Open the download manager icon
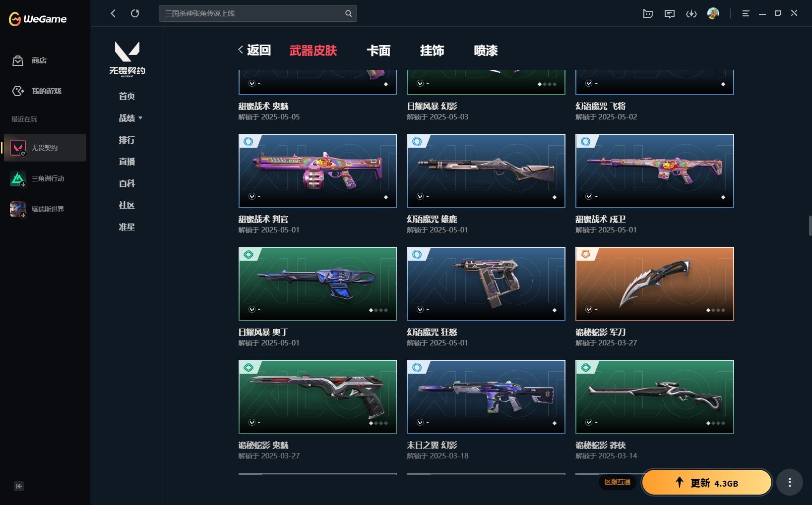 pos(691,14)
